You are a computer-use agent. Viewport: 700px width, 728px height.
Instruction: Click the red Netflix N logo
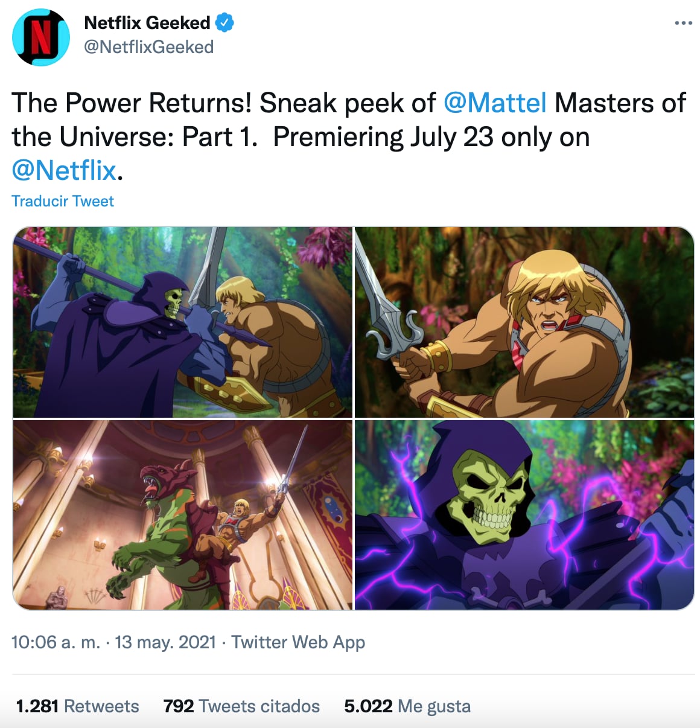click(40, 37)
